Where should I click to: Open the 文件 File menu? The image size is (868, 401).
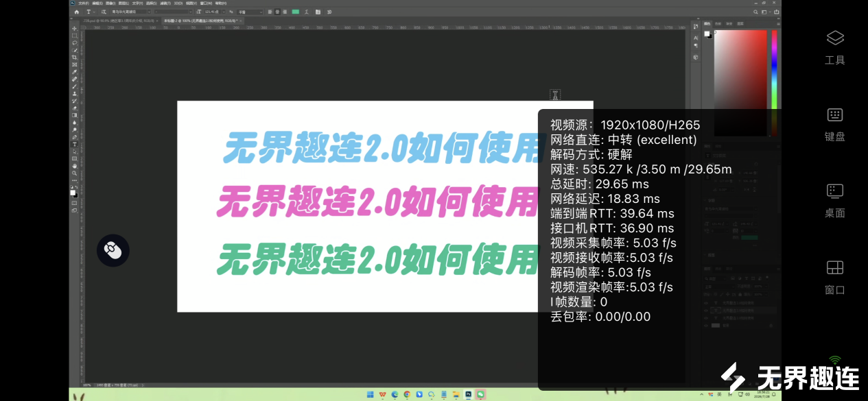[x=84, y=3]
